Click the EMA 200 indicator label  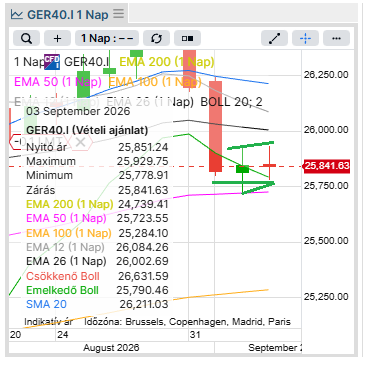coord(167,62)
